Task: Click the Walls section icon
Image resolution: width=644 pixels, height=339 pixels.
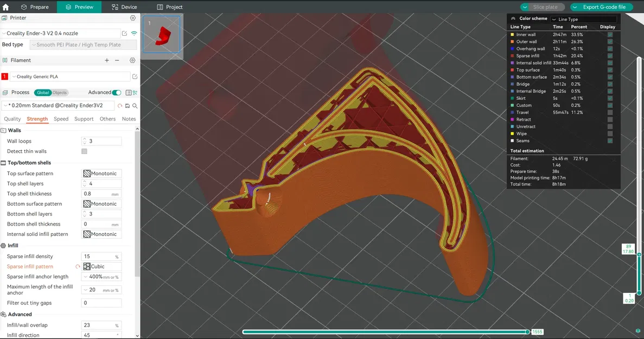Action: 3,131
